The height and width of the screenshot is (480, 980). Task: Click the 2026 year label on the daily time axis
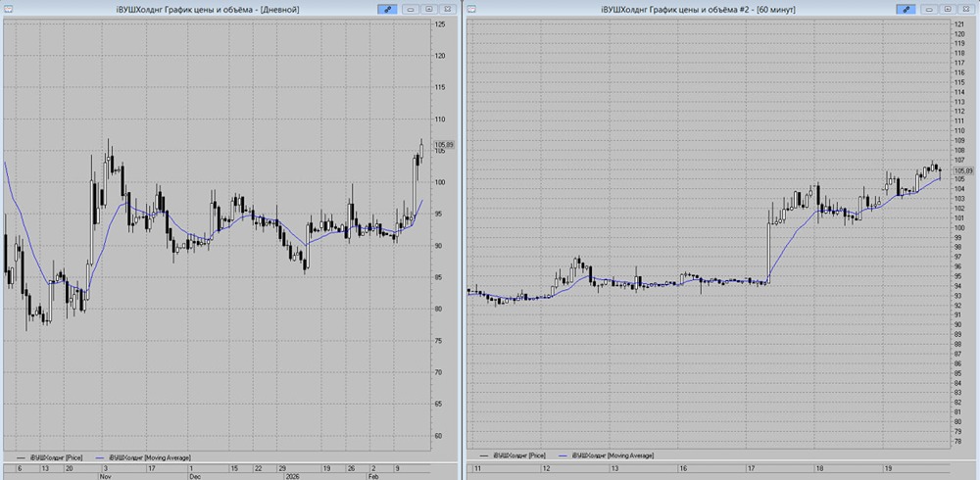click(x=291, y=476)
